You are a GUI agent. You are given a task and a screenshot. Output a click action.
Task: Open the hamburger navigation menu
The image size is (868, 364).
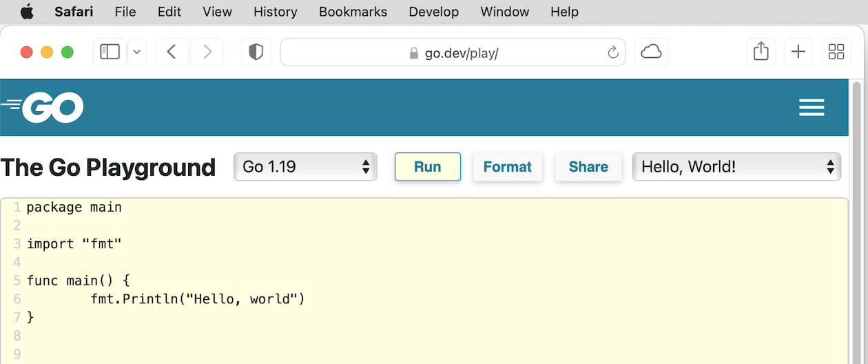click(x=812, y=108)
